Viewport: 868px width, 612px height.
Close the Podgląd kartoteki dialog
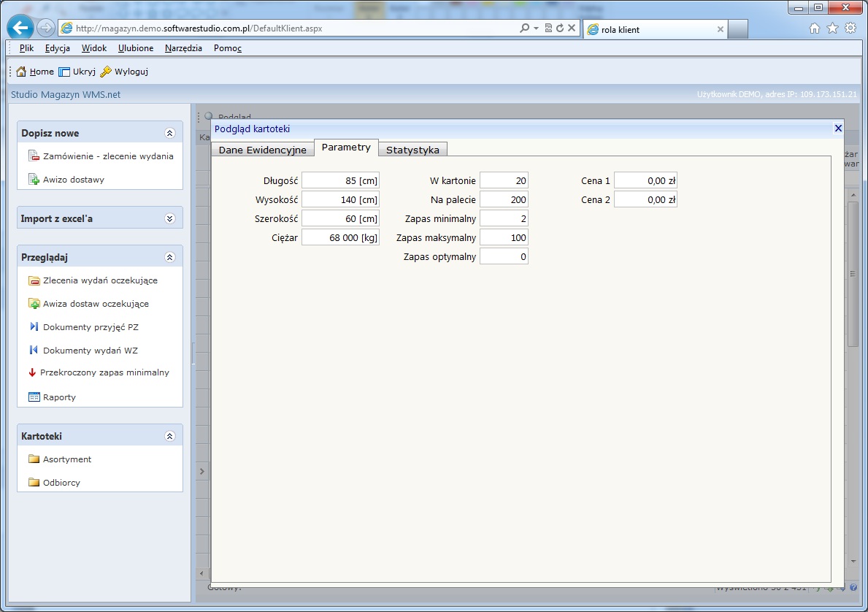[838, 129]
